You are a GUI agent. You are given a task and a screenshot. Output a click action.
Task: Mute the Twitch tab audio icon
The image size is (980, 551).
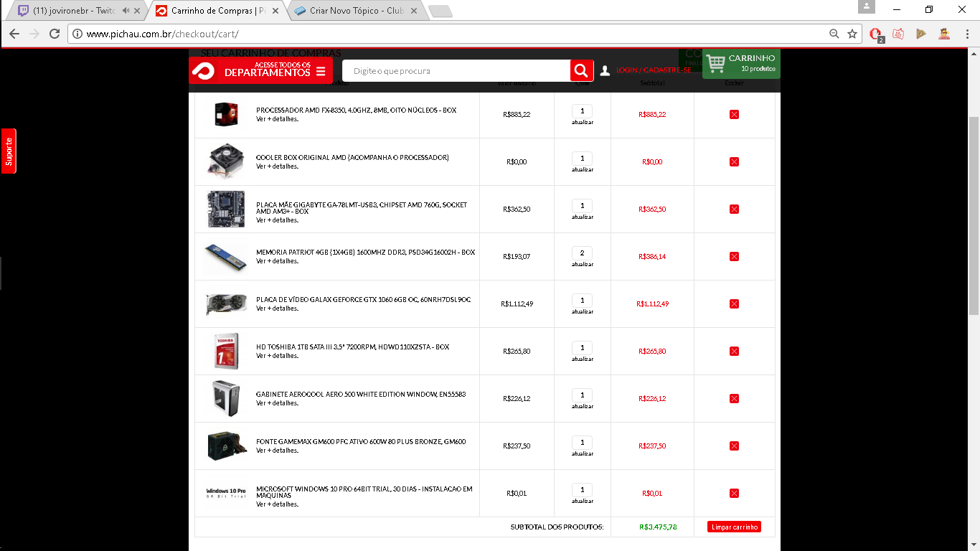(126, 11)
